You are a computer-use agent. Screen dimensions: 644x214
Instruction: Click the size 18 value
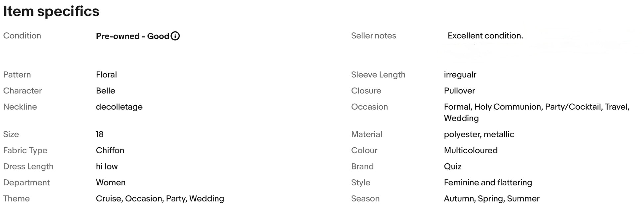pos(100,134)
